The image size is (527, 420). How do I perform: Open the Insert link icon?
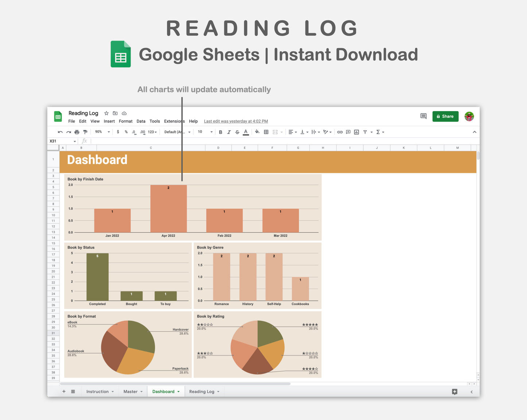point(340,132)
